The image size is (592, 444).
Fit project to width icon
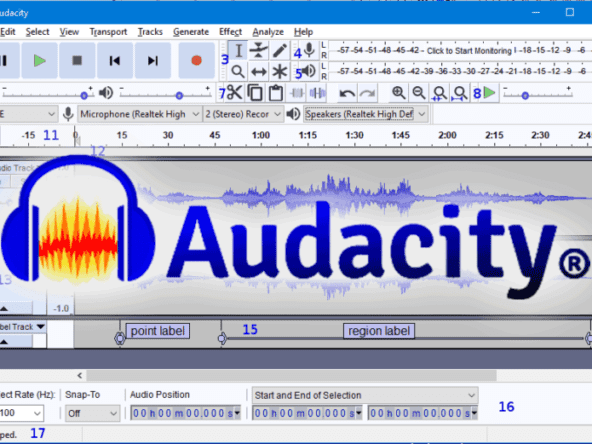459,93
